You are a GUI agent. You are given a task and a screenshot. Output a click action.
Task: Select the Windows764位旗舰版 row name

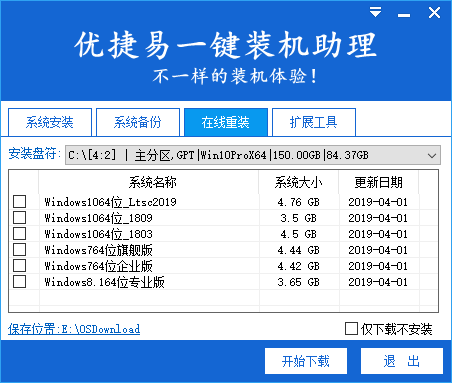pyautogui.click(x=98, y=250)
